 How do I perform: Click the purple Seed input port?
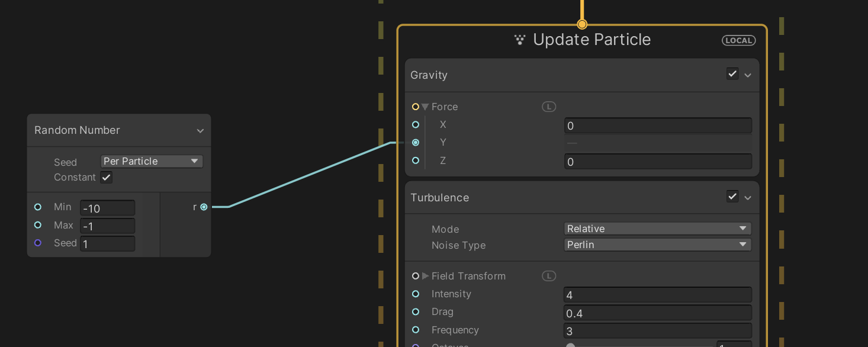tap(38, 243)
